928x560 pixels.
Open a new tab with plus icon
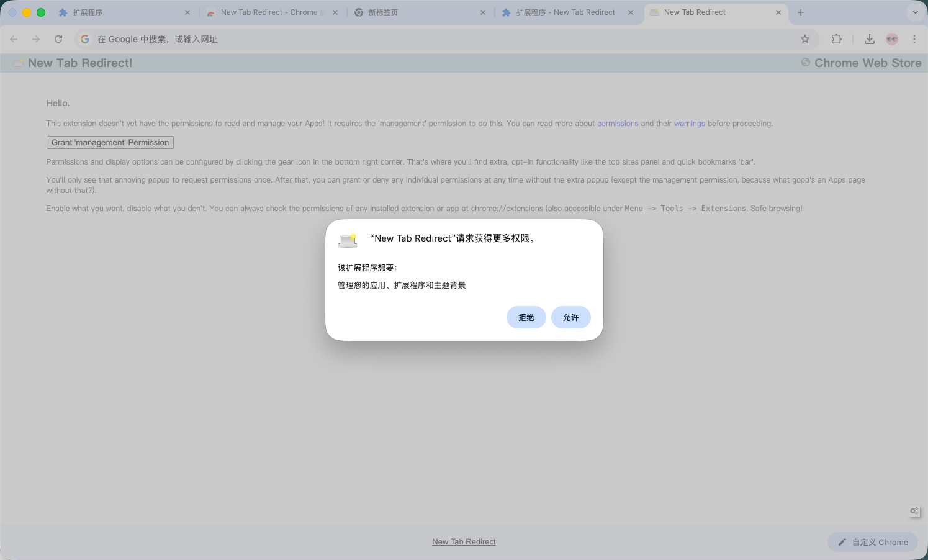801,12
